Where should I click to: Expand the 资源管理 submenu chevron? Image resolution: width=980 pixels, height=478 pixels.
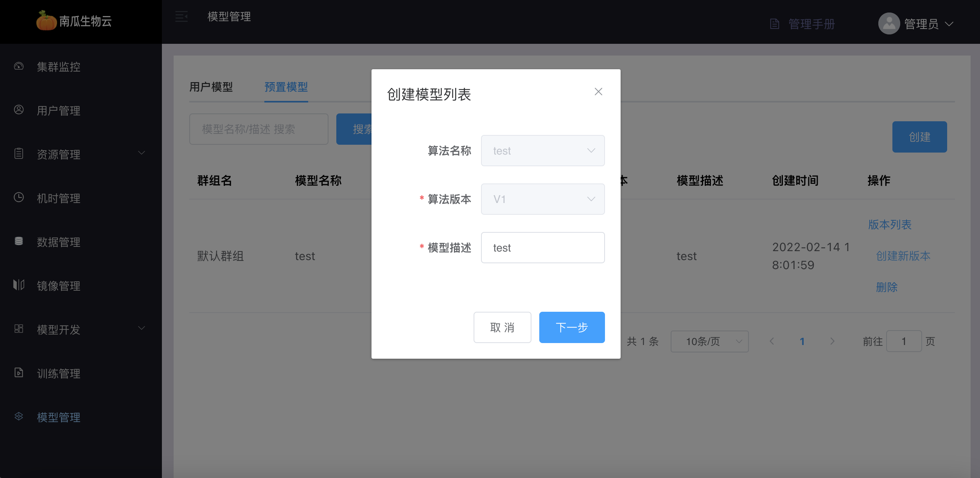pyautogui.click(x=142, y=153)
